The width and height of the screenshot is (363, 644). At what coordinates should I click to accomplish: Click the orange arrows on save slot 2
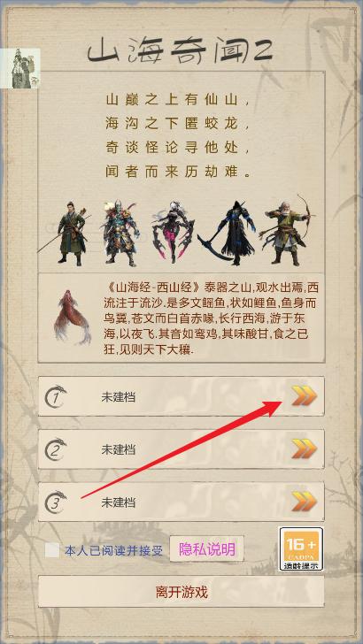pos(305,448)
